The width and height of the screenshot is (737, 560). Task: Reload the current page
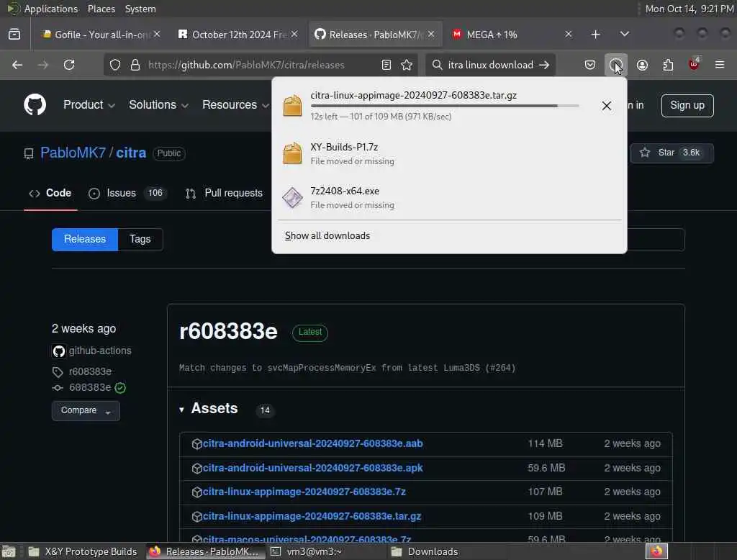(69, 65)
